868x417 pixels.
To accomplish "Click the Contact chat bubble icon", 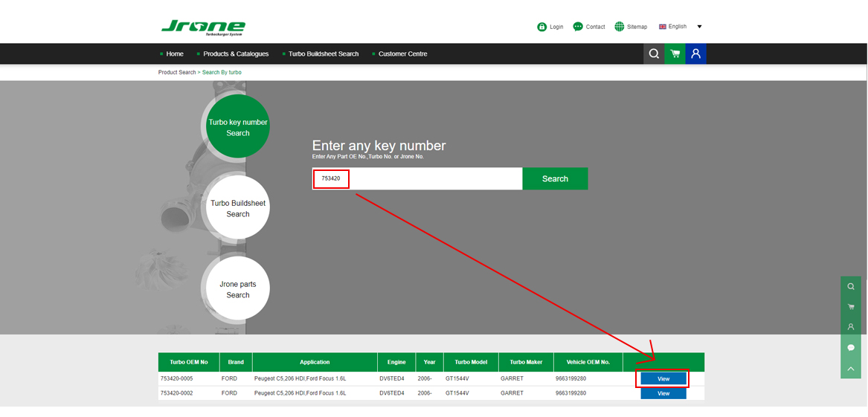I will (578, 27).
